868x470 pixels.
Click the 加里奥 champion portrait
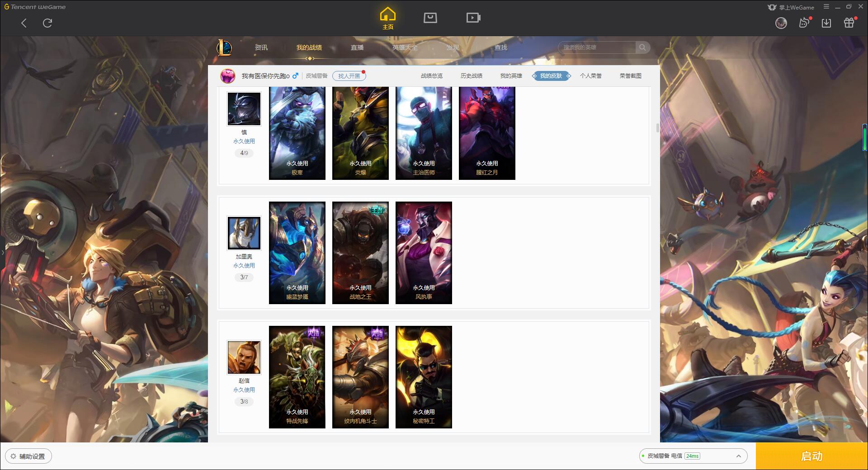pyautogui.click(x=244, y=233)
